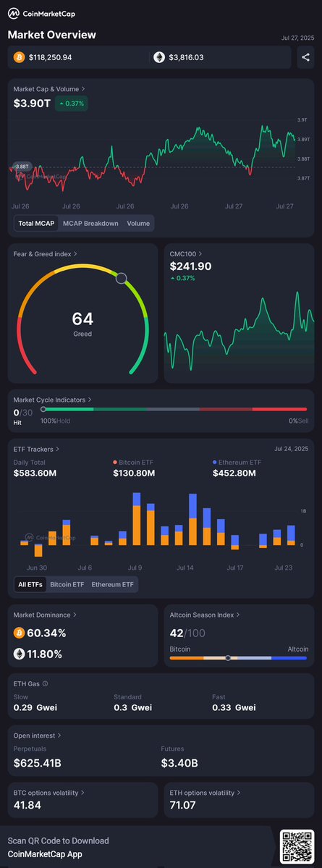Screen dimensions: 322x868
Task: Click the ETH volatility value 71.07
Action: coord(183,805)
